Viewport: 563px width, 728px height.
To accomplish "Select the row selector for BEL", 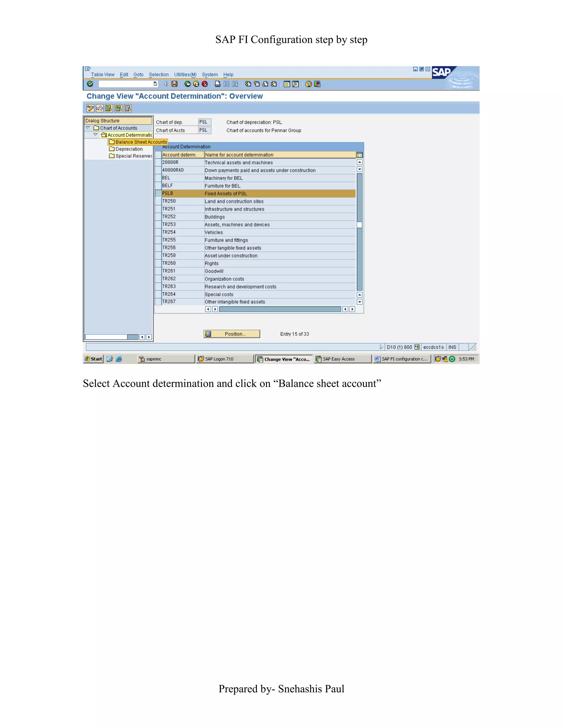I will coord(158,178).
